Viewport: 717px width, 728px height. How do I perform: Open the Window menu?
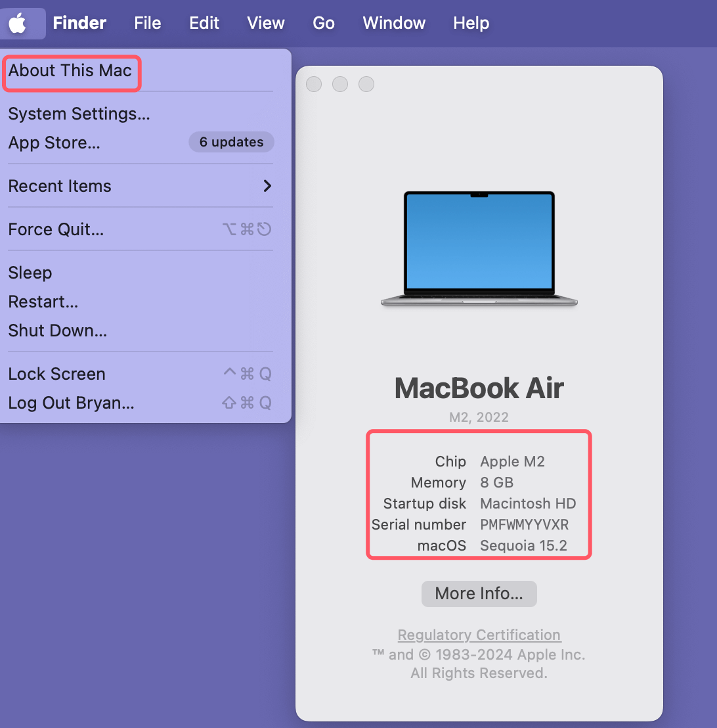393,22
